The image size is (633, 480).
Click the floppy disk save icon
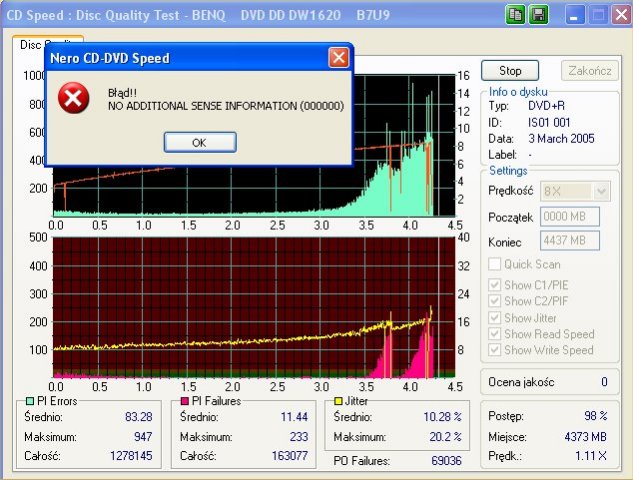coord(539,15)
